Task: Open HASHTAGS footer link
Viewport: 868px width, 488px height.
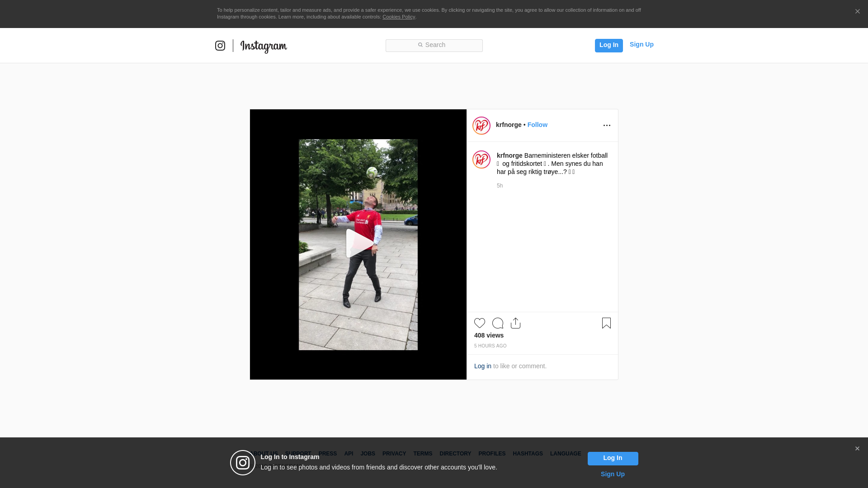Action: [x=528, y=454]
